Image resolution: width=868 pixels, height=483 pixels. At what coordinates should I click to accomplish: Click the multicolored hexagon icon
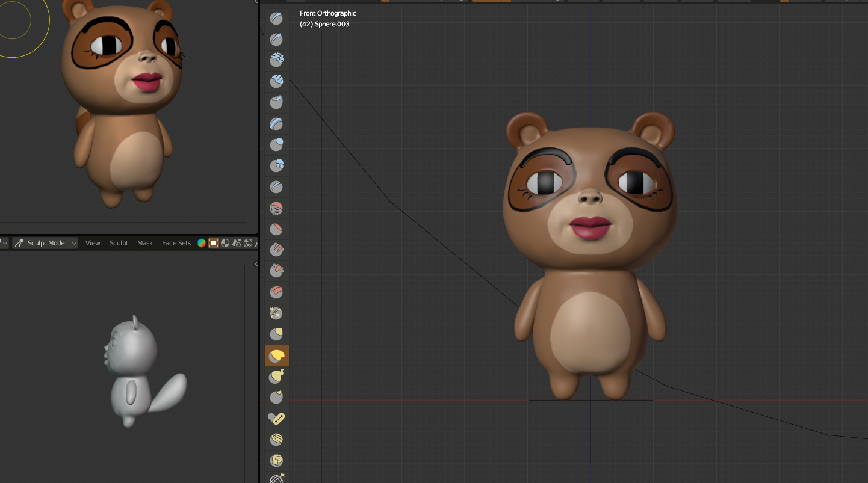(x=202, y=243)
